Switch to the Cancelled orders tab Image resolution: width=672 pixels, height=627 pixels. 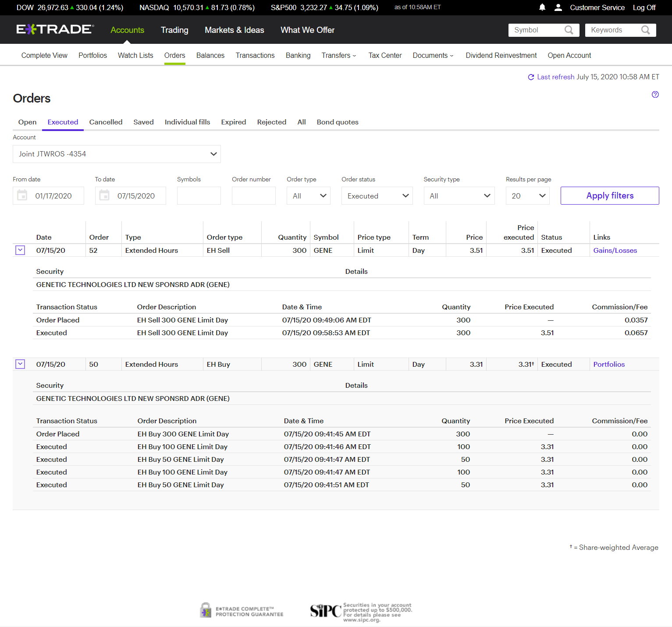pyautogui.click(x=106, y=122)
